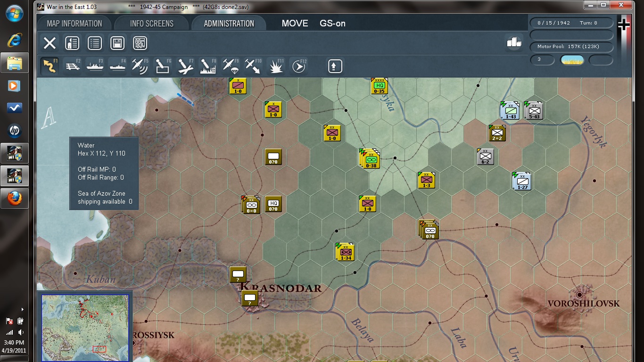Choose the Air Recon (F5) icon
Screen dimensions: 644x362
(x=140, y=66)
